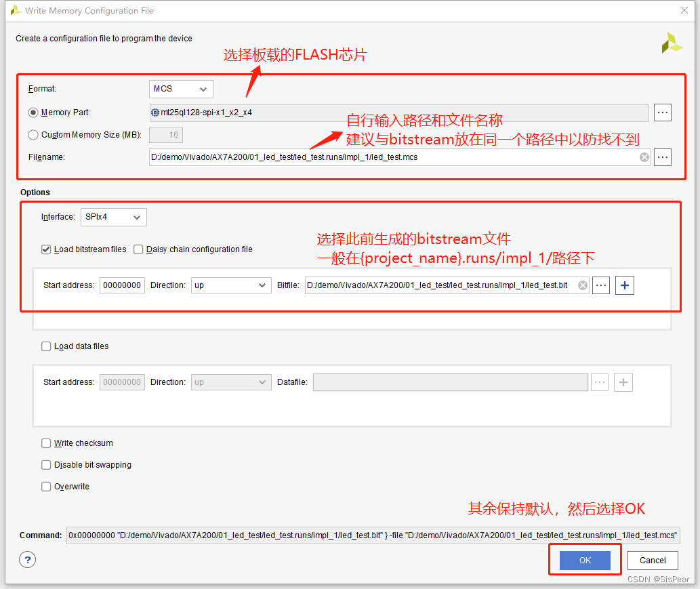Clear the Bitfile field with the x icon
This screenshot has width=700, height=589.
(582, 285)
